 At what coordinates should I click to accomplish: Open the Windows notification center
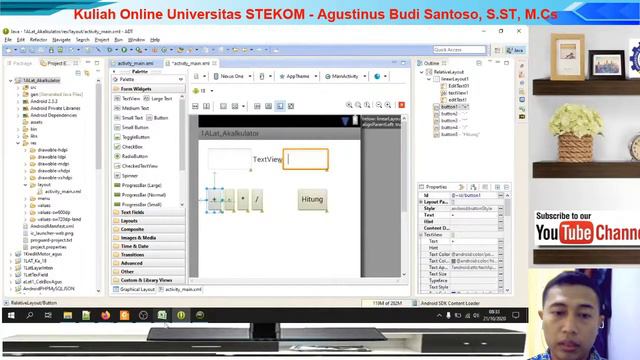pos(516,315)
